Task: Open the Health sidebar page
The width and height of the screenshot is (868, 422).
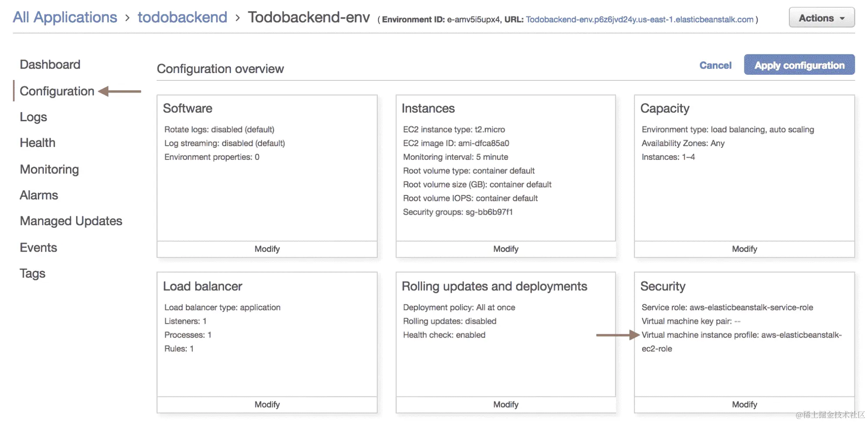Action: (x=37, y=143)
